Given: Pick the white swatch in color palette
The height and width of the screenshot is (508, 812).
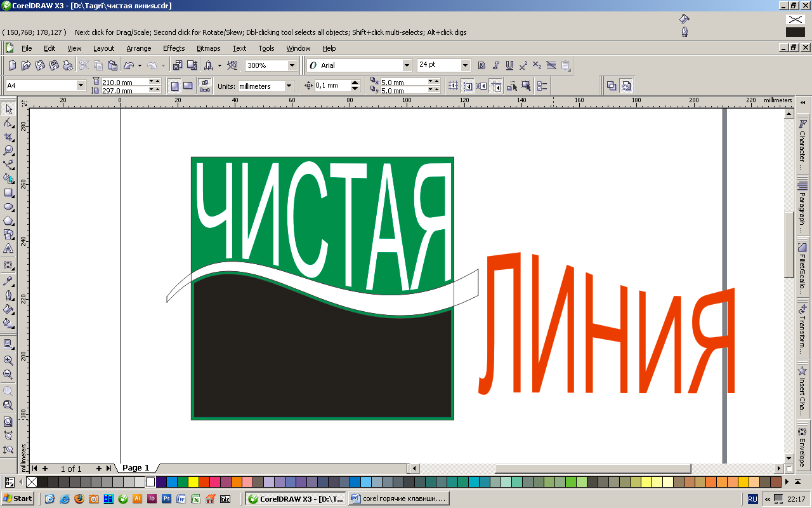Looking at the screenshot, I should pyautogui.click(x=150, y=482).
